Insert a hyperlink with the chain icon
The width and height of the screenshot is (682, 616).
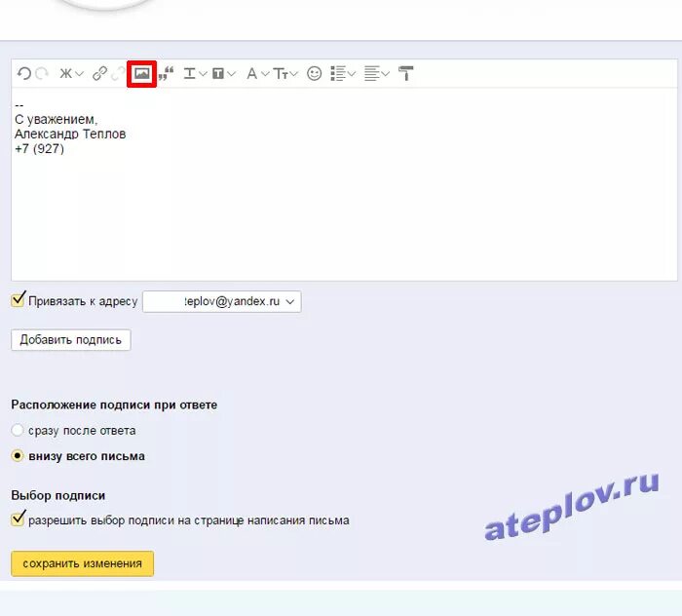point(100,73)
